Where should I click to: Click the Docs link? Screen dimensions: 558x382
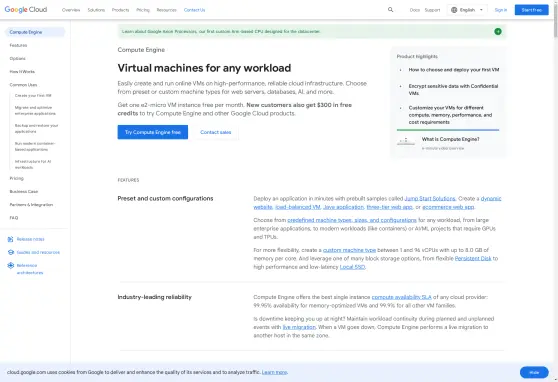[415, 10]
